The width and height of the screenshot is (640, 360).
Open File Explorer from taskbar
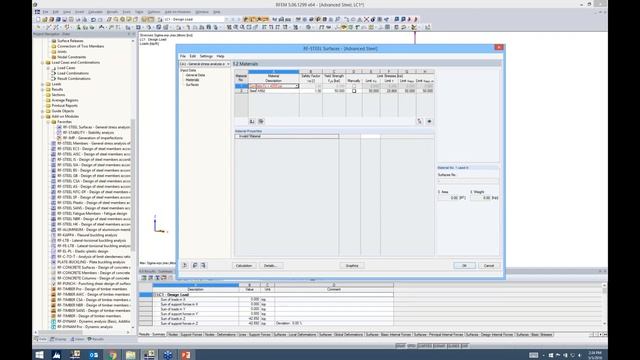131,355
